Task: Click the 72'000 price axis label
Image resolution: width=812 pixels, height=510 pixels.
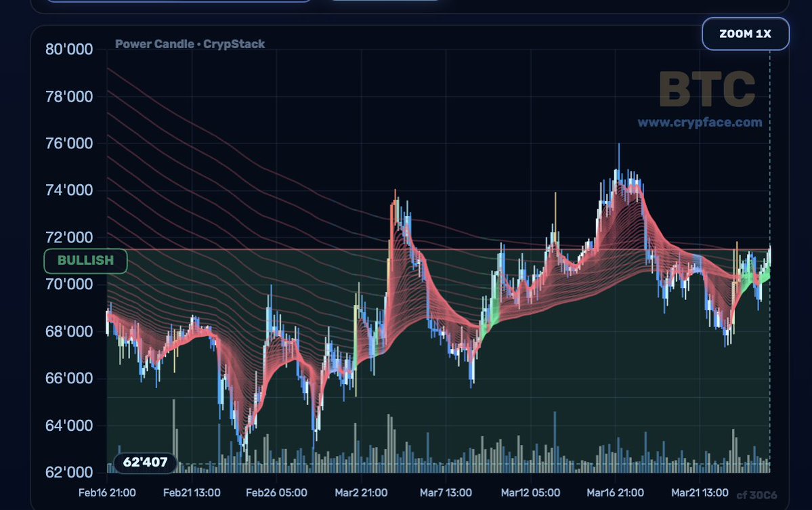Action: coord(69,237)
